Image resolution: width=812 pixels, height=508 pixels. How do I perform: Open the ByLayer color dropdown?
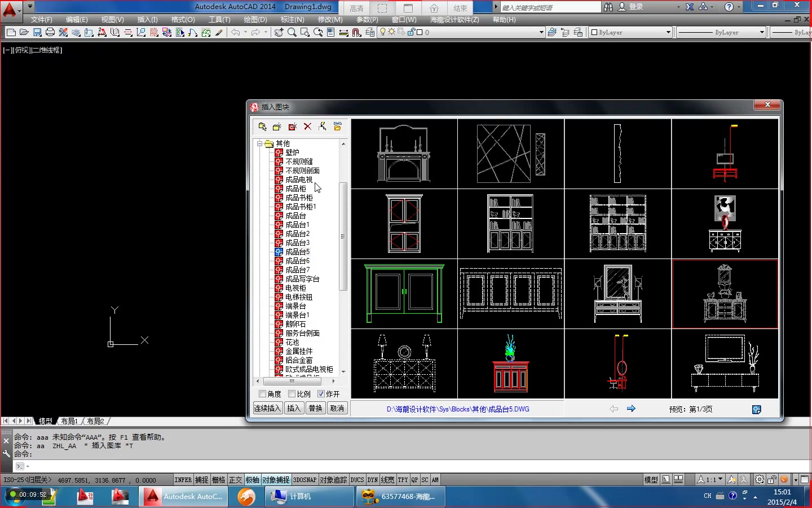pos(668,32)
